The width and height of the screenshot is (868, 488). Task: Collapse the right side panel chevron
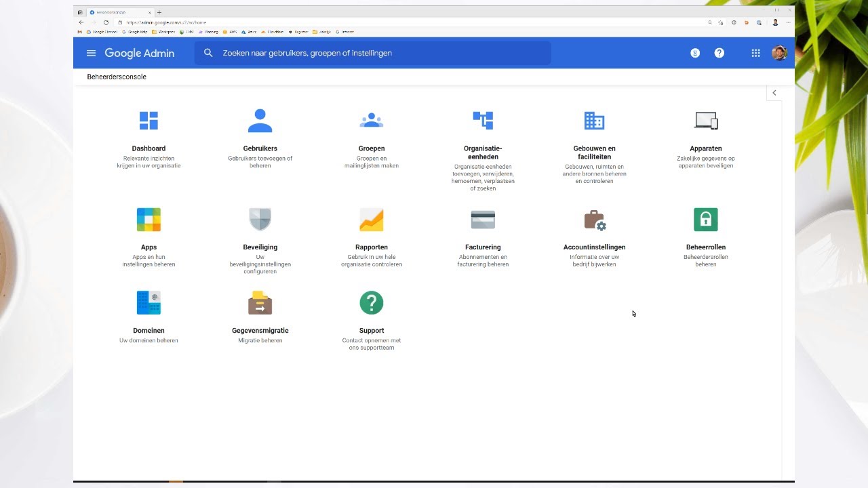pyautogui.click(x=774, y=93)
